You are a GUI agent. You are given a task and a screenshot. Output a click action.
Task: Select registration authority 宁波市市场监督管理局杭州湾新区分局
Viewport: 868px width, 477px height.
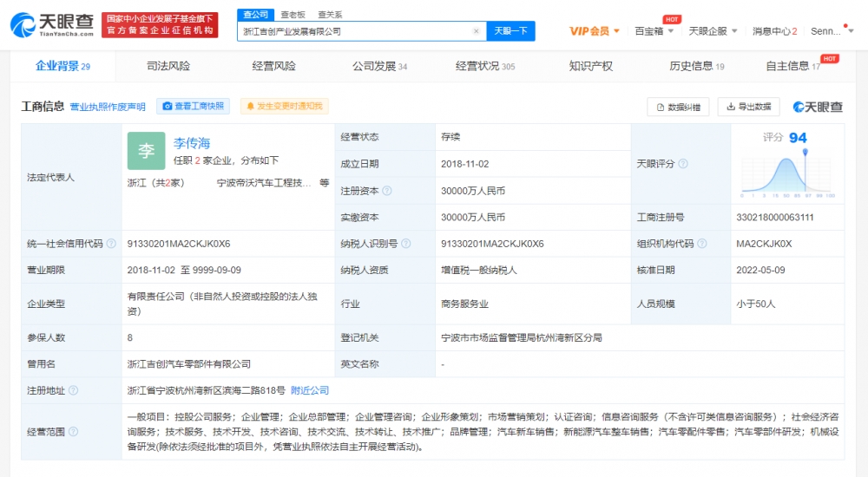pos(522,337)
